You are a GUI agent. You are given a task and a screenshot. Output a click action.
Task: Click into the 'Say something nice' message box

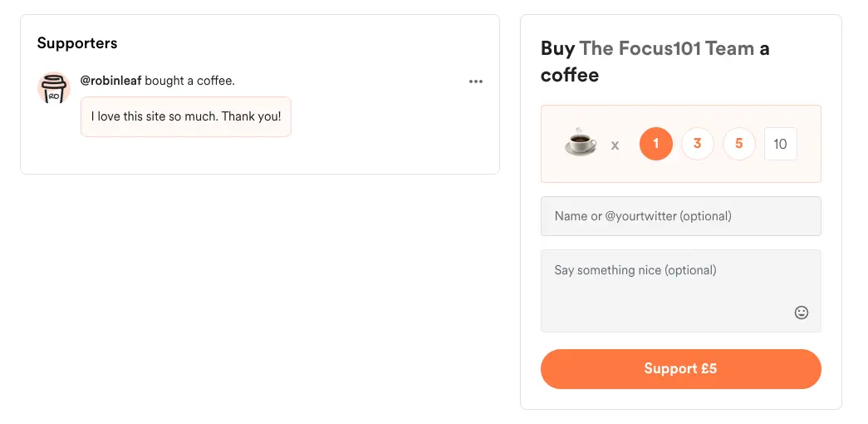[669, 290]
